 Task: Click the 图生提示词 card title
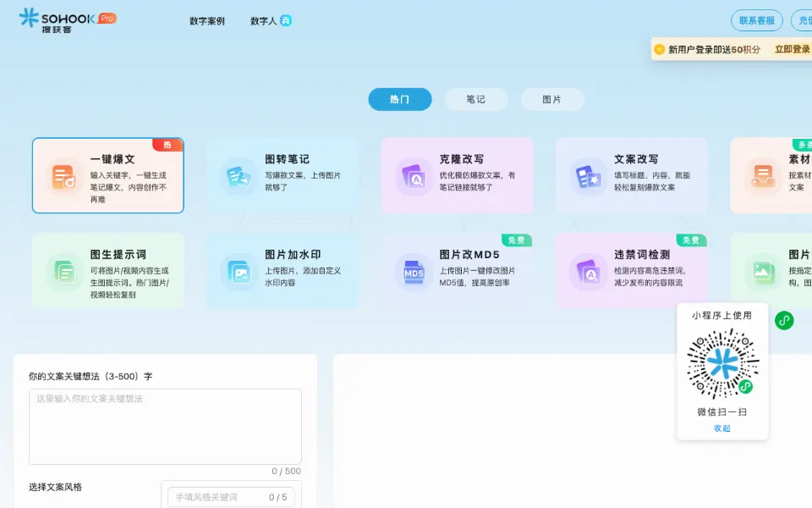coord(118,255)
